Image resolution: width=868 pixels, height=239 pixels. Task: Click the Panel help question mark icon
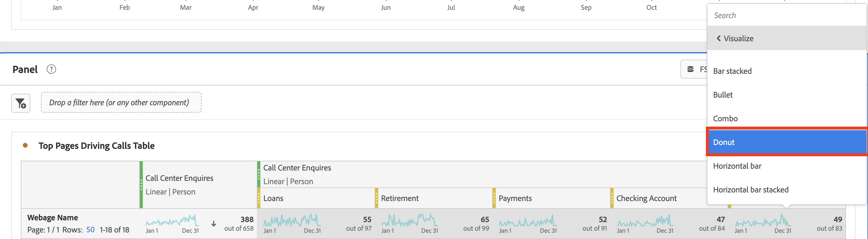point(51,69)
